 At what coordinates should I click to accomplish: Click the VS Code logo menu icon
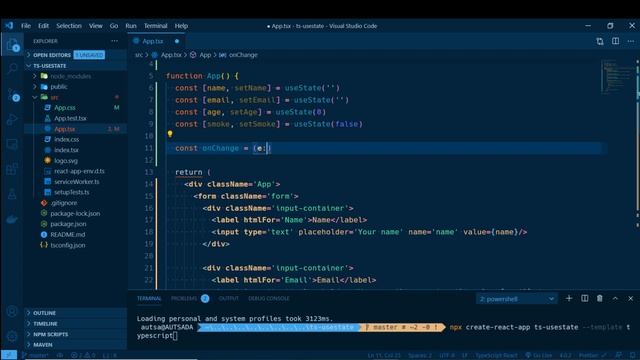click(9, 26)
